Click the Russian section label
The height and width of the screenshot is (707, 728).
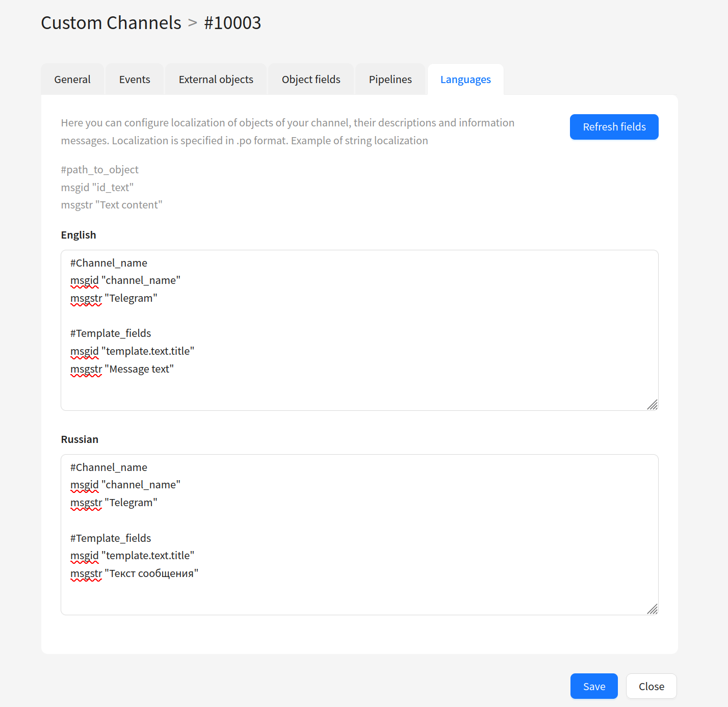pyautogui.click(x=80, y=439)
